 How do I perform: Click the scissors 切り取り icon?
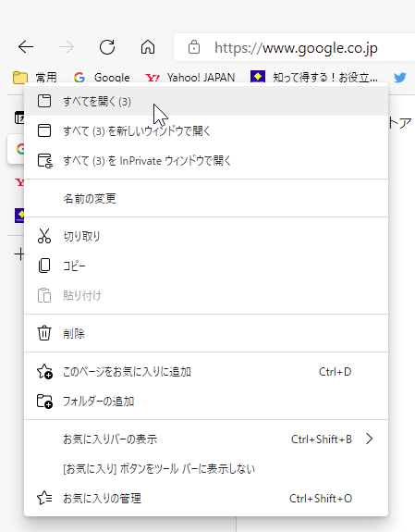(44, 236)
